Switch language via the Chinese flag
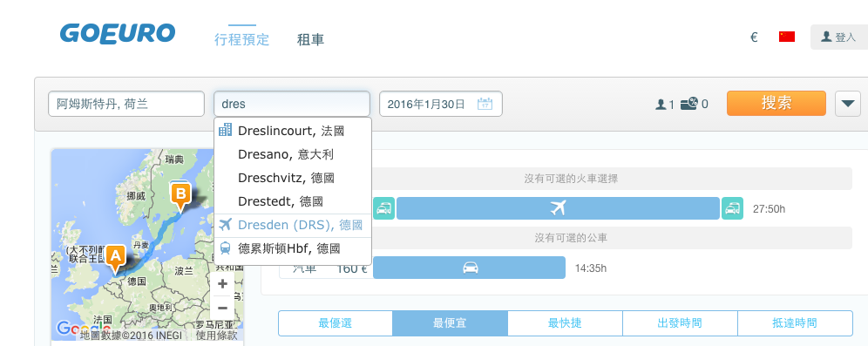The width and height of the screenshot is (868, 346). pos(787,37)
